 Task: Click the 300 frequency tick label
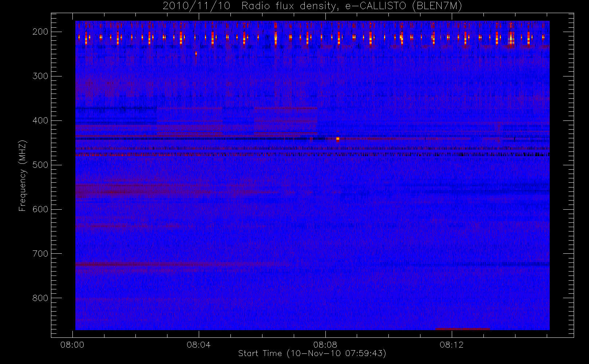[x=40, y=76]
